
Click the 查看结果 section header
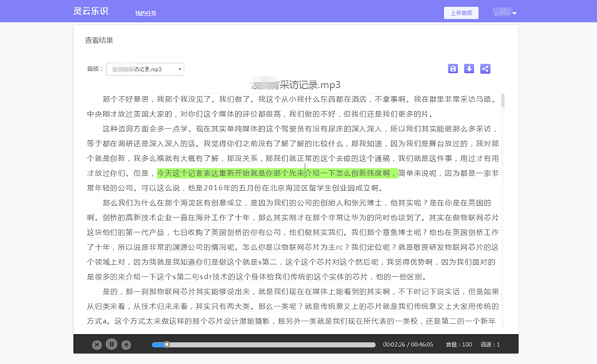point(99,40)
